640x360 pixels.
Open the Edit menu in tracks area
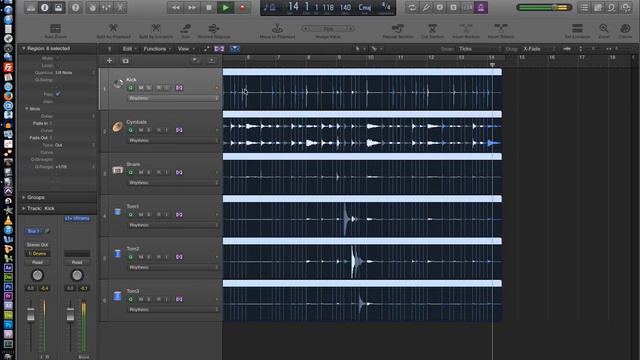tap(129, 49)
